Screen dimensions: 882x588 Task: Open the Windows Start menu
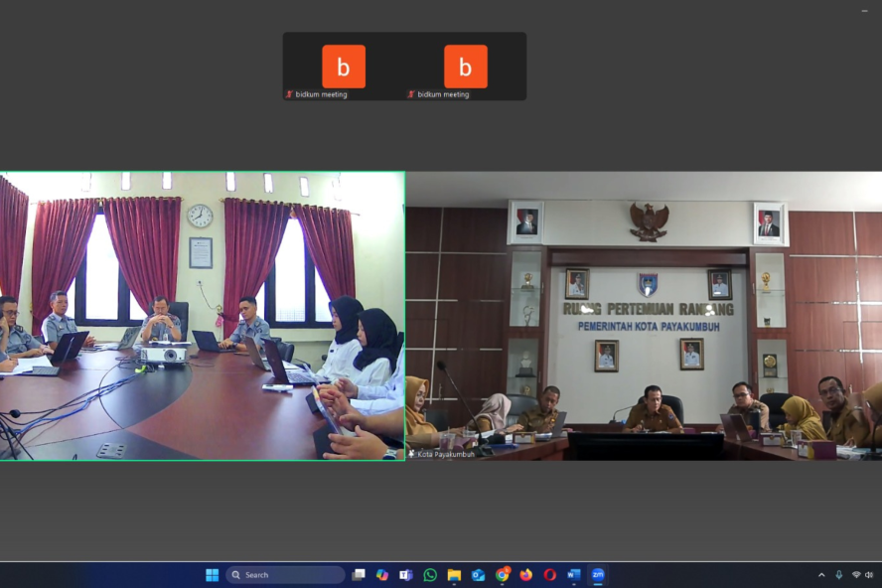pyautogui.click(x=212, y=575)
